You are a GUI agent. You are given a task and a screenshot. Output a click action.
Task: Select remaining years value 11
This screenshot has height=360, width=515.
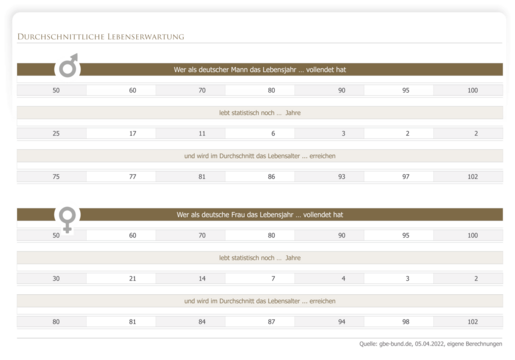[x=202, y=133]
